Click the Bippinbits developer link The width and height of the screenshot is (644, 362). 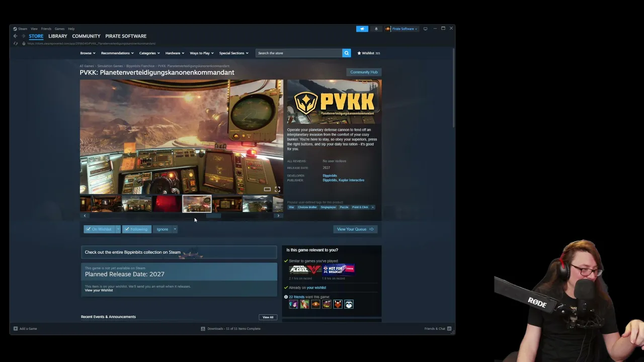330,175
